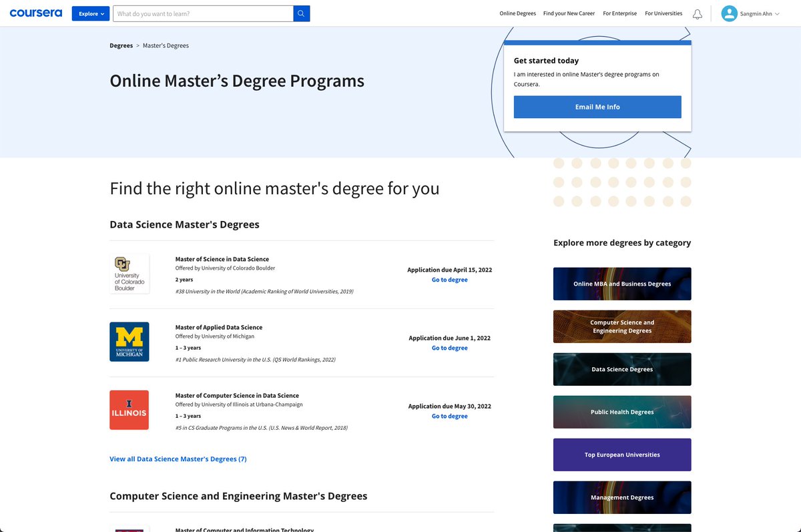Click 'Offered by University of Michigan' text
This screenshot has height=532, width=801.
[215, 336]
